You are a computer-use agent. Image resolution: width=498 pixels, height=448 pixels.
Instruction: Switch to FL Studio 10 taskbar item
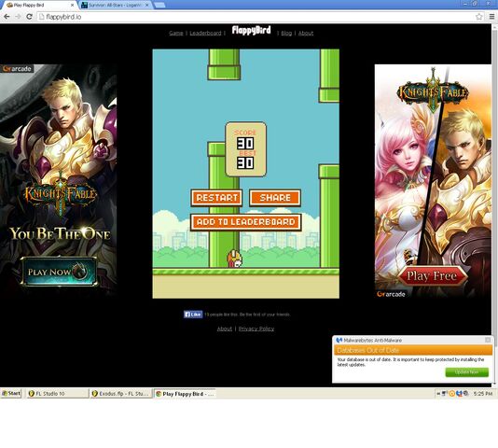coord(57,394)
